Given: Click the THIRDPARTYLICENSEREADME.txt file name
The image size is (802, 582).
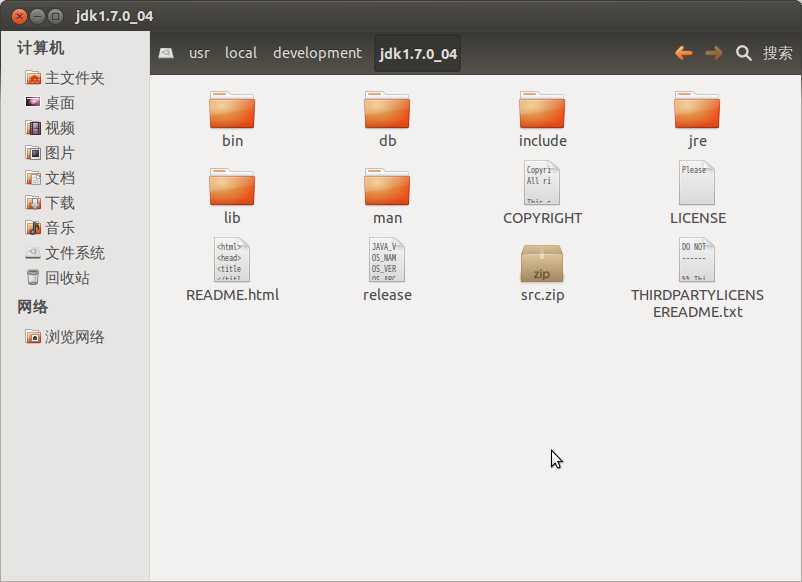Looking at the screenshot, I should click(698, 303).
